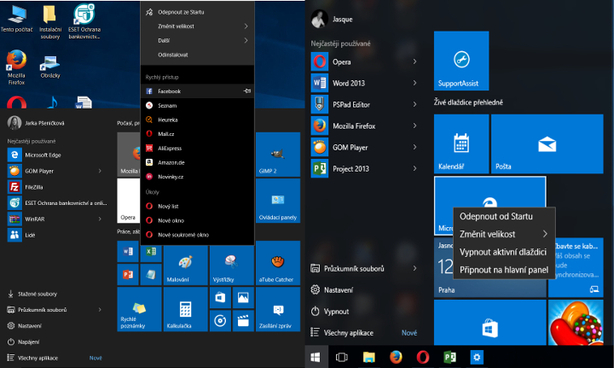Select Odepnout od Startu in right menu
This screenshot has width=614, height=368.
click(504, 216)
